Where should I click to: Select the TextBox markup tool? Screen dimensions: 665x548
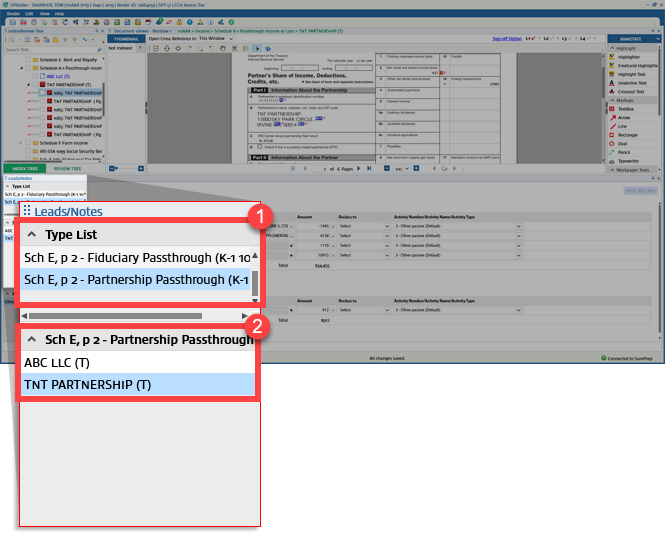626,108
